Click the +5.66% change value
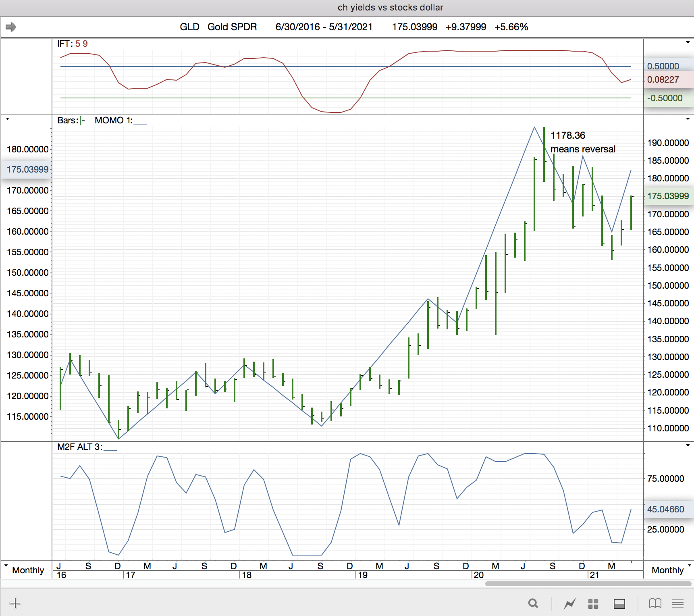694x616 pixels. point(511,27)
